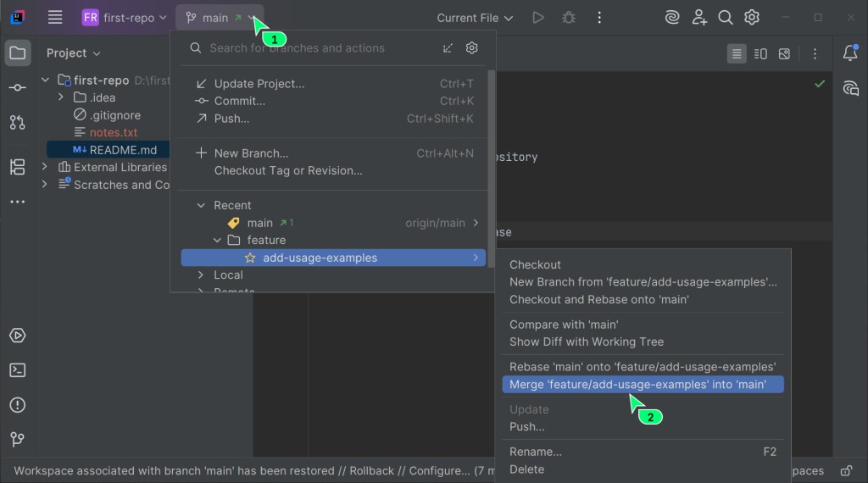Viewport: 868px width, 483px height.
Task: Choose Checkout and Rebase onto 'main'
Action: click(643, 299)
